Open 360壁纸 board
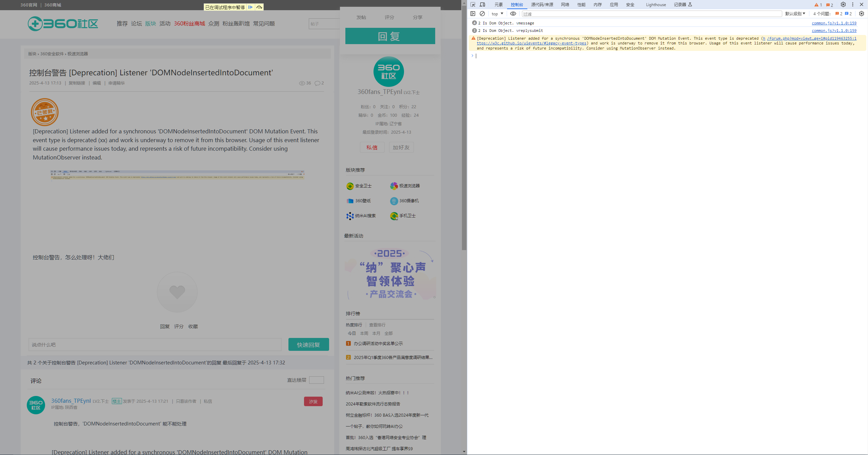Screen dimensions: 868x455 tap(359, 201)
